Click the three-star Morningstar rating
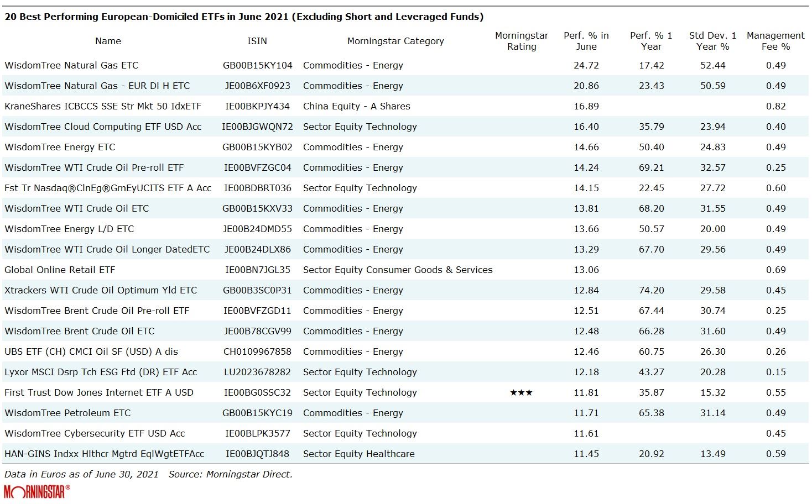 [521, 392]
